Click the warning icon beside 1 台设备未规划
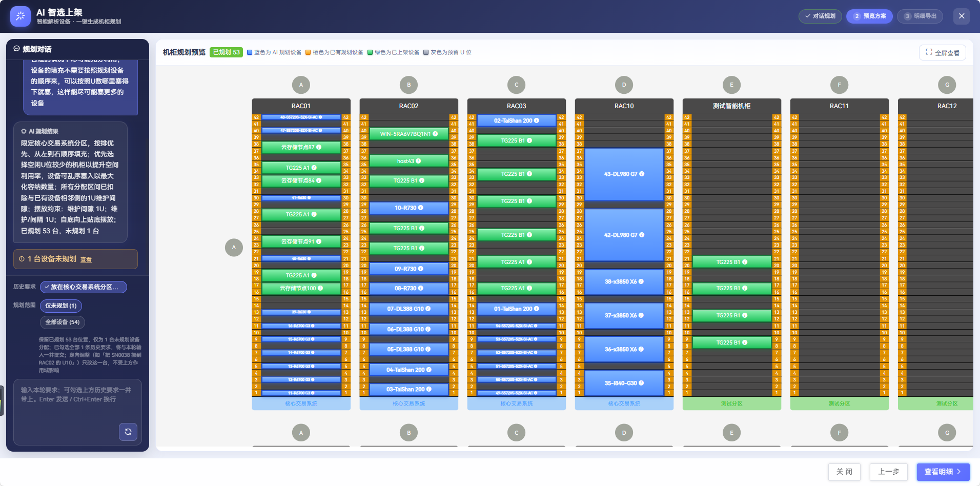Image resolution: width=980 pixels, height=486 pixels. point(22,259)
